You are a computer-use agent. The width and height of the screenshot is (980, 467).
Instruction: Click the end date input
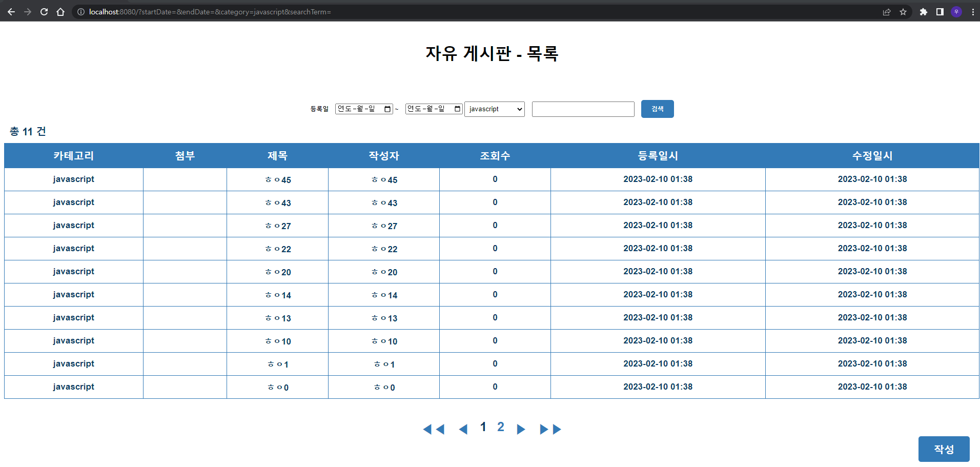pos(434,109)
